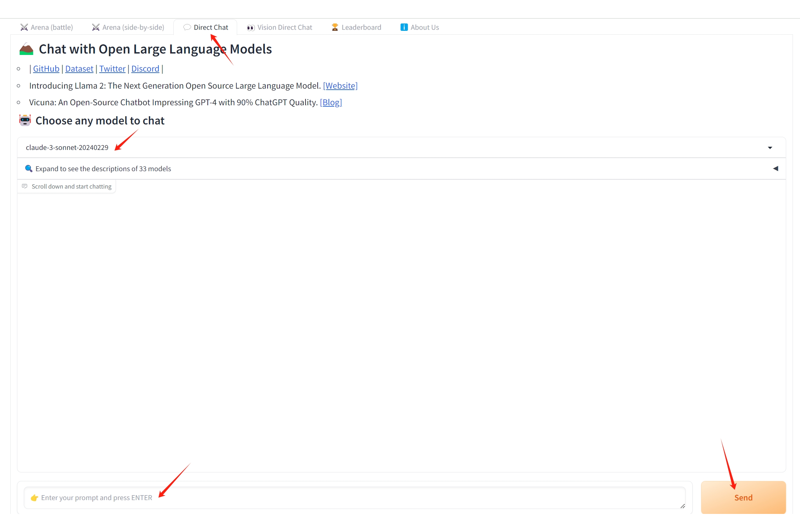Open the Llama 2 Website link
This screenshot has width=800, height=532.
point(340,86)
